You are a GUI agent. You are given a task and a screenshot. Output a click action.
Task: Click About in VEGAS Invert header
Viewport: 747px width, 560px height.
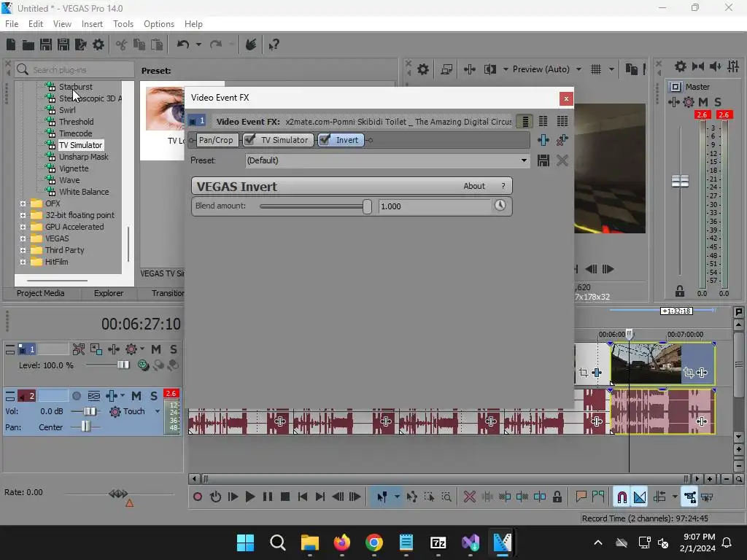(474, 186)
